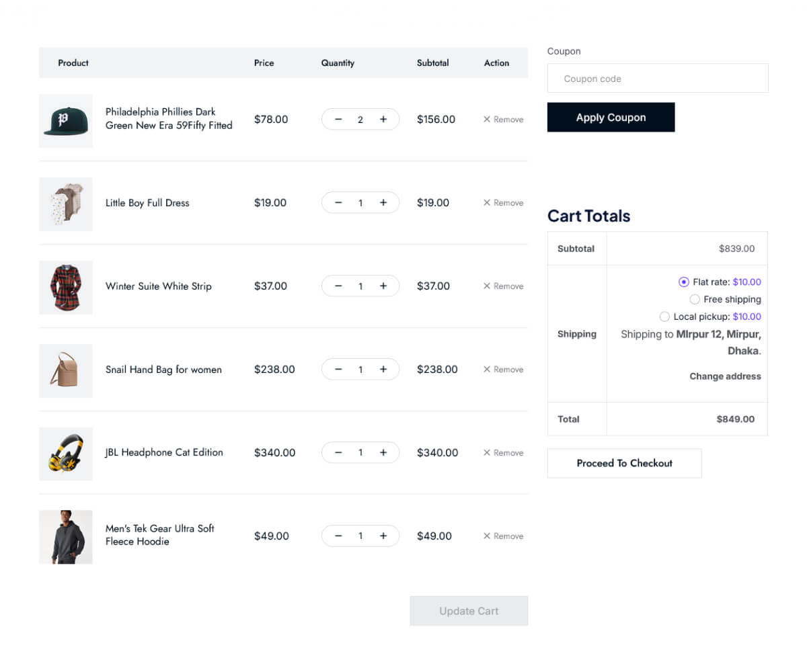
Task: Click the Men's Tek Gear hoodie thumbnail
Action: [x=66, y=537]
